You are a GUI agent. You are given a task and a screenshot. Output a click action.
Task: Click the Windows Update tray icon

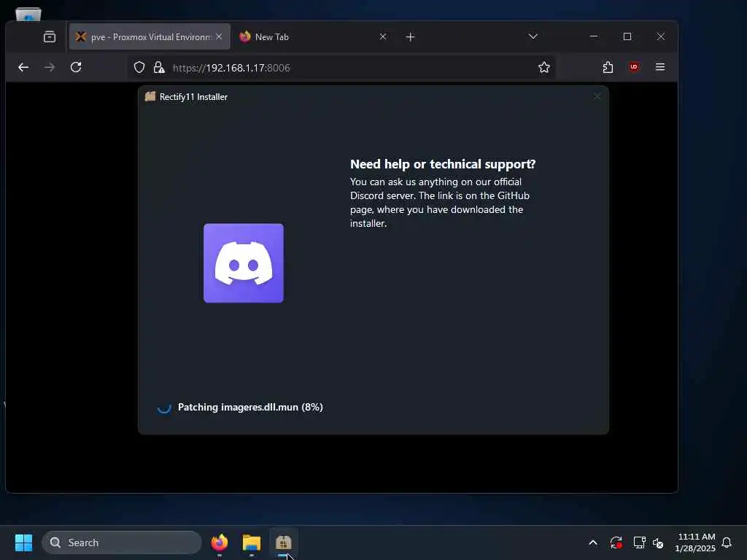pos(616,542)
